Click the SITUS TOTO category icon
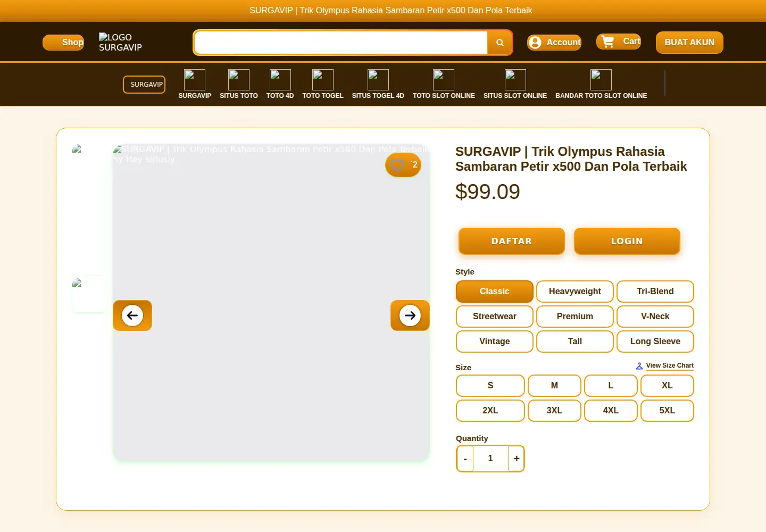The height and width of the screenshot is (532, 766). pyautogui.click(x=239, y=80)
